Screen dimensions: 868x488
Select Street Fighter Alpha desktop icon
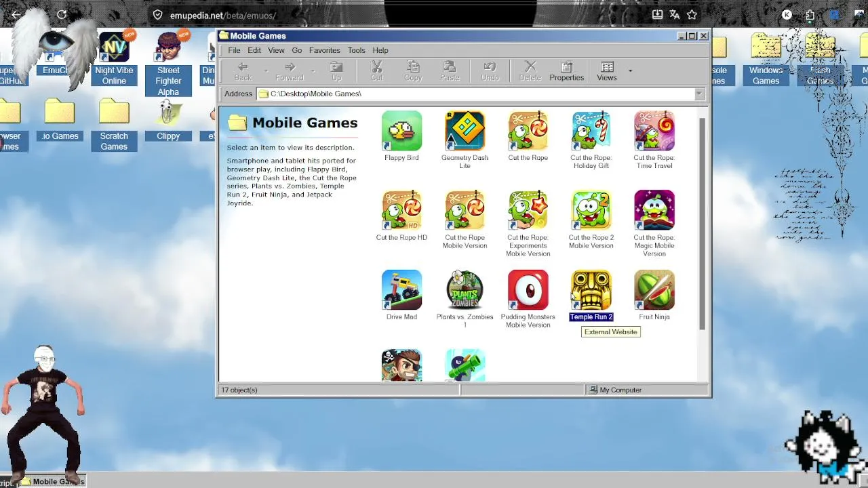[168, 64]
